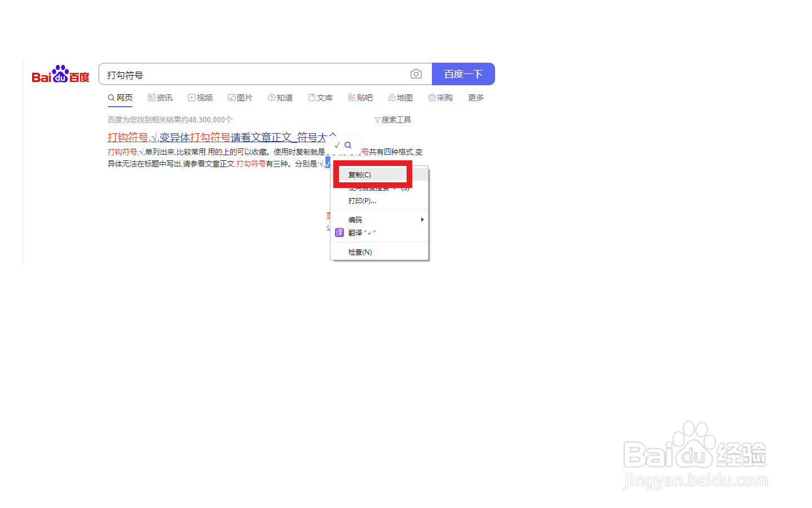
Task: Click the magnifier in the selection popup
Action: click(x=347, y=145)
